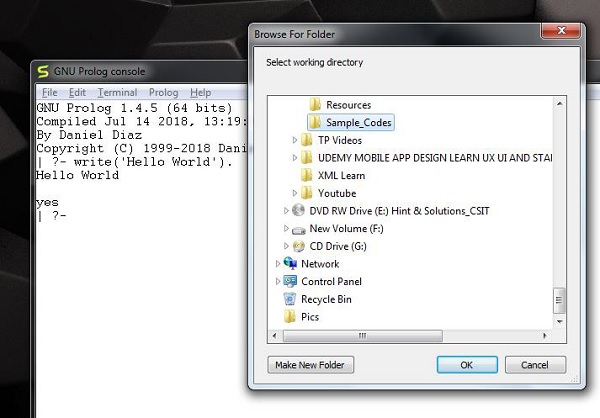Viewport: 600px width, 418px height.
Task: Expand the DVD RW Drive (E:) node
Action: [x=286, y=211]
